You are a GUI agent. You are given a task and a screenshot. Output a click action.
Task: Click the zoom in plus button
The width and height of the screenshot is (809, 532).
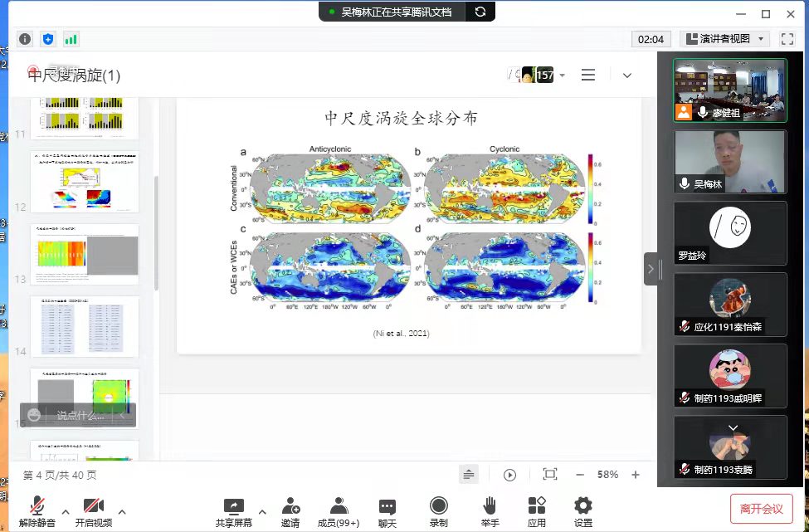coord(636,475)
